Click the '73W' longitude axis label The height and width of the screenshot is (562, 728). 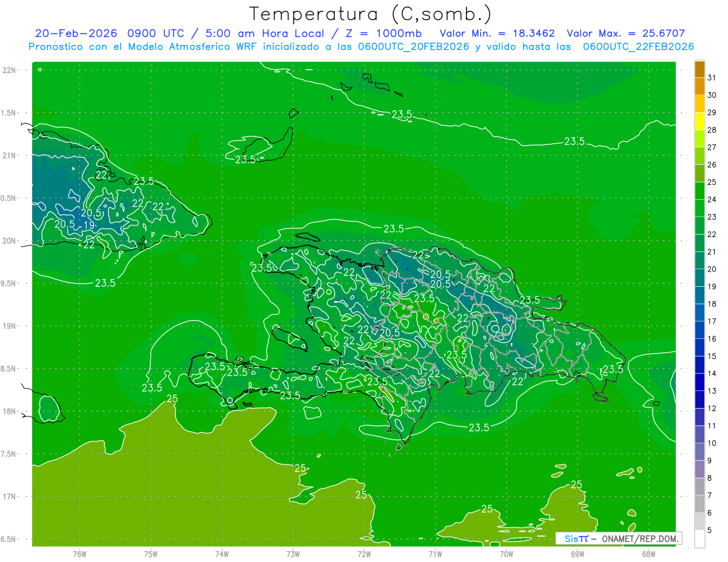[293, 554]
